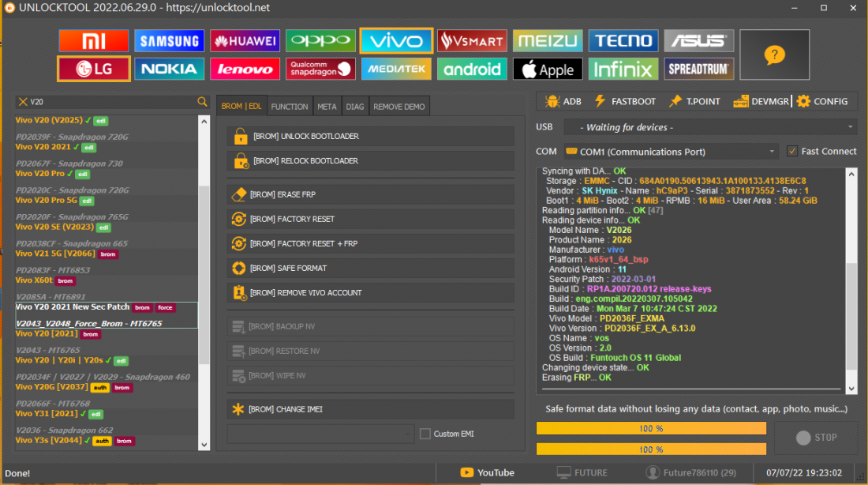Image resolution: width=868 pixels, height=485 pixels.
Task: Clear the model search with the X icon
Action: pyautogui.click(x=23, y=102)
